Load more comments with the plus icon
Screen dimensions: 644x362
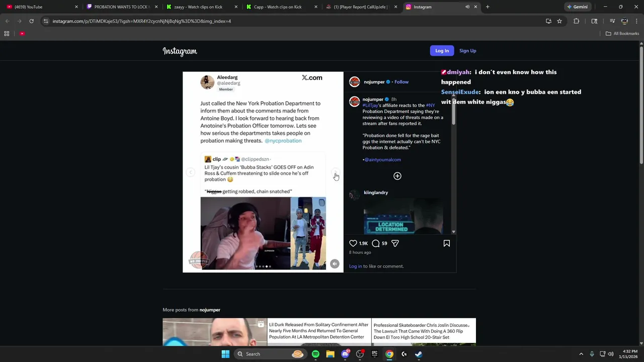(397, 176)
